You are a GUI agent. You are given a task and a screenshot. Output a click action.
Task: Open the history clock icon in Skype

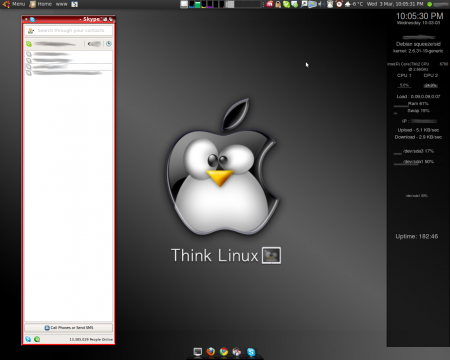[x=109, y=44]
